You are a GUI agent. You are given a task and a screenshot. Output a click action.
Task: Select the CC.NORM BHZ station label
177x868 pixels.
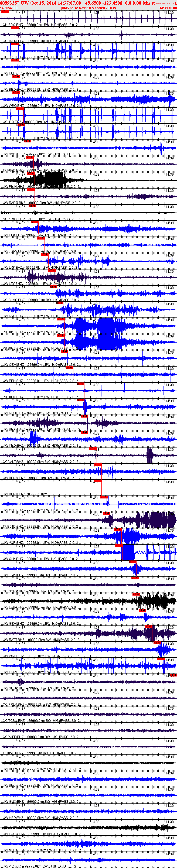click(x=42, y=591)
